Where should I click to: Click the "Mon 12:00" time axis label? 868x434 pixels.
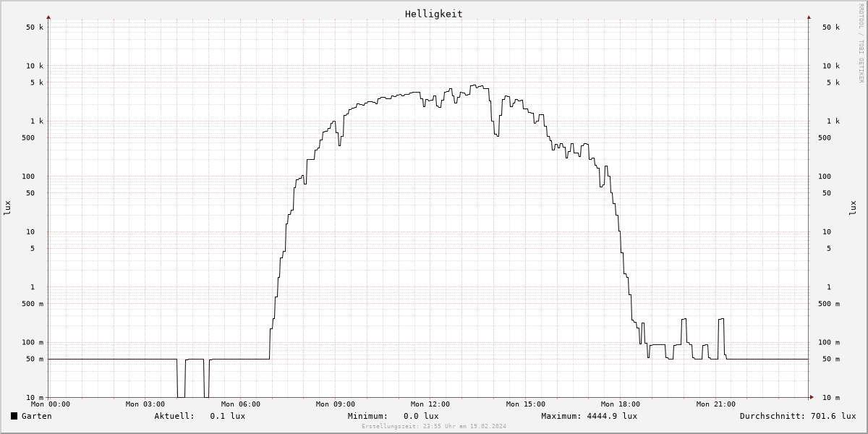430,404
